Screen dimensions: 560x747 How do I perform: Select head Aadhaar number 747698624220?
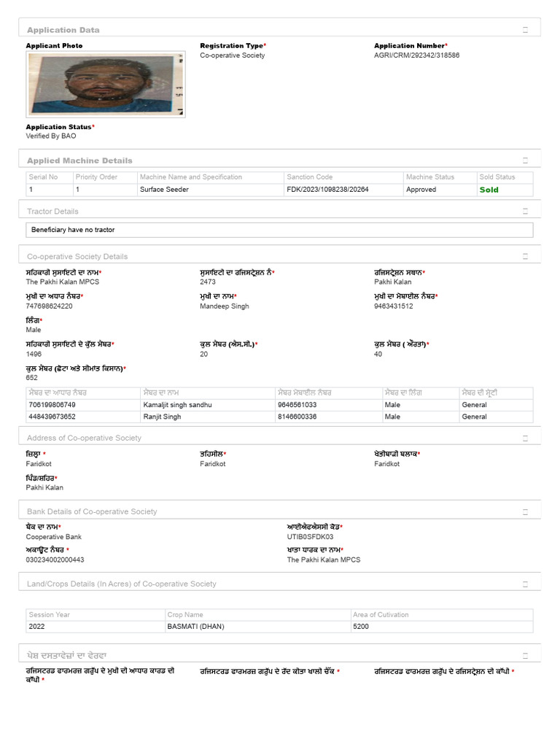[49, 306]
